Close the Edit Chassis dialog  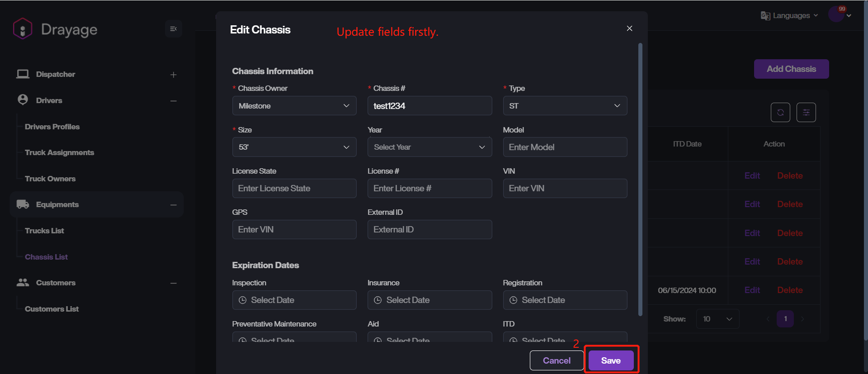(629, 28)
